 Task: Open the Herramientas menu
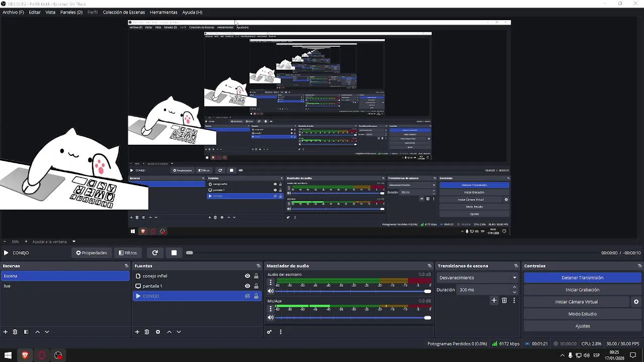[x=164, y=12]
